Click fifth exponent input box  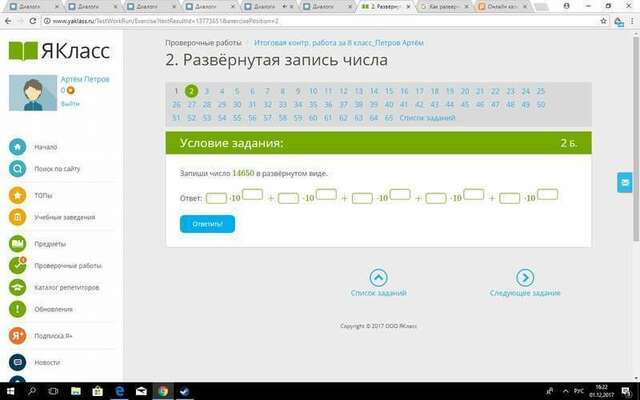[548, 194]
